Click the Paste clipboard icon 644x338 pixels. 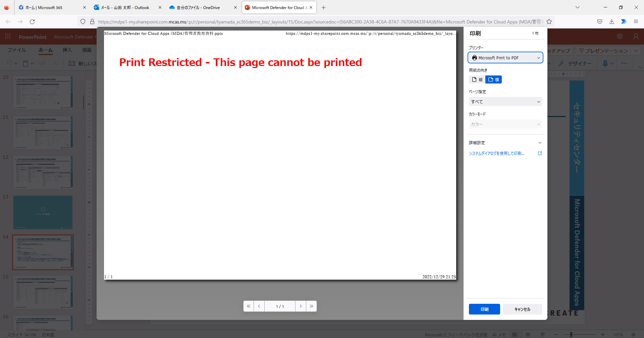(x=25, y=63)
